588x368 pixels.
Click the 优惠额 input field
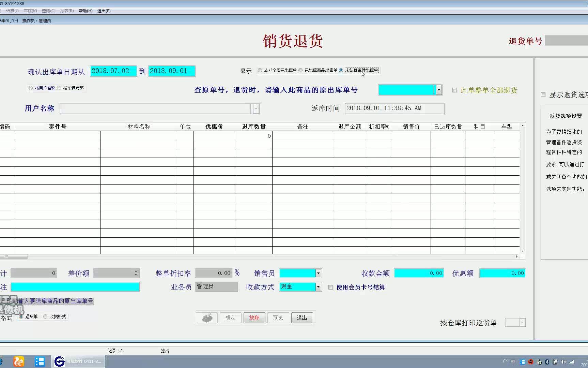click(502, 273)
